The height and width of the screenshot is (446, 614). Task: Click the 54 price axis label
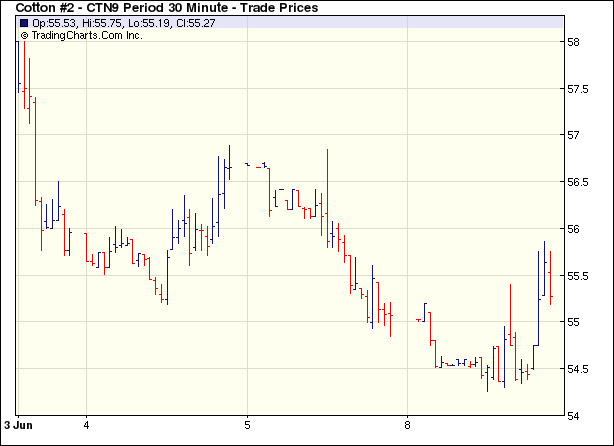574,415
